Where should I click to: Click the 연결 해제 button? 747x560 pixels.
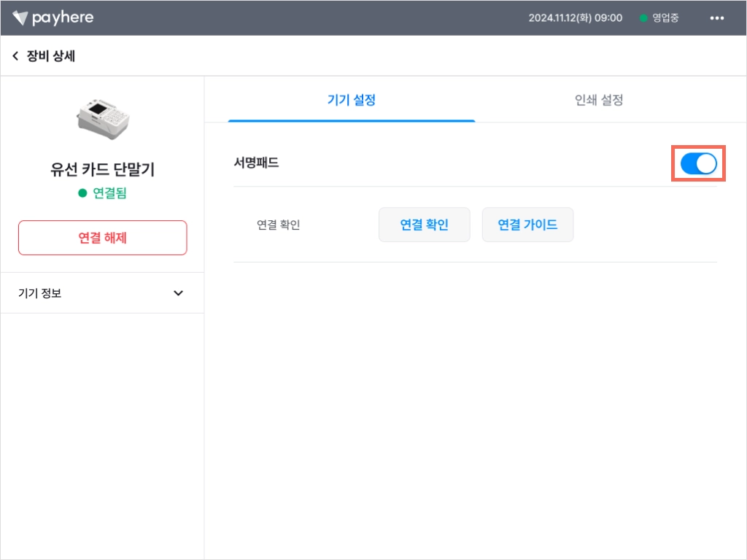[x=102, y=238]
